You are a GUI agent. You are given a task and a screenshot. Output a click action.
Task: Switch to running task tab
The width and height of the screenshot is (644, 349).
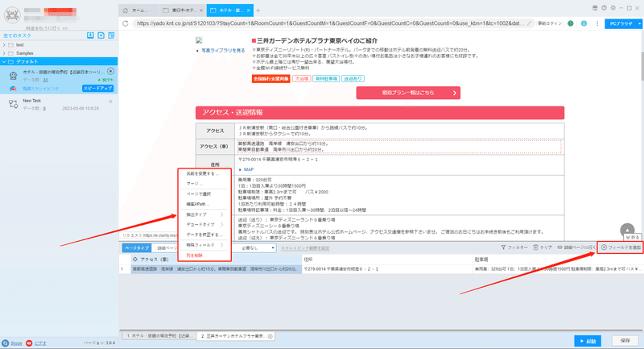pos(183,10)
